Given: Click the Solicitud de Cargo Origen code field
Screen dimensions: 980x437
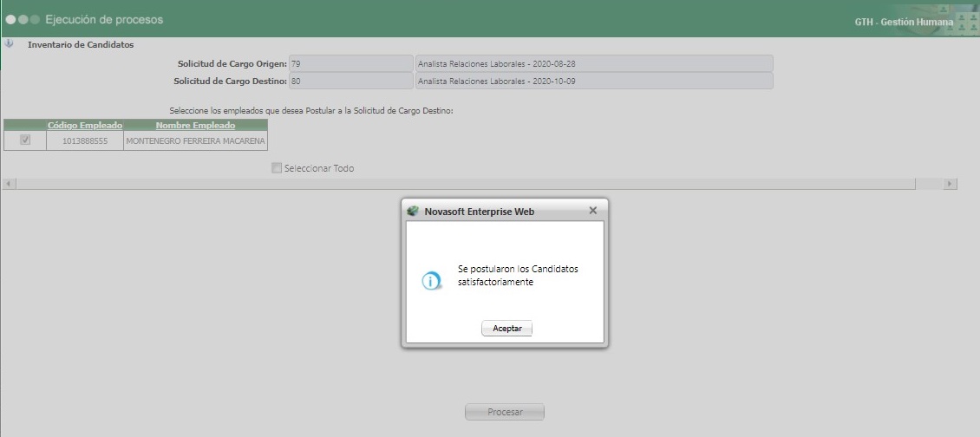Looking at the screenshot, I should 351,64.
